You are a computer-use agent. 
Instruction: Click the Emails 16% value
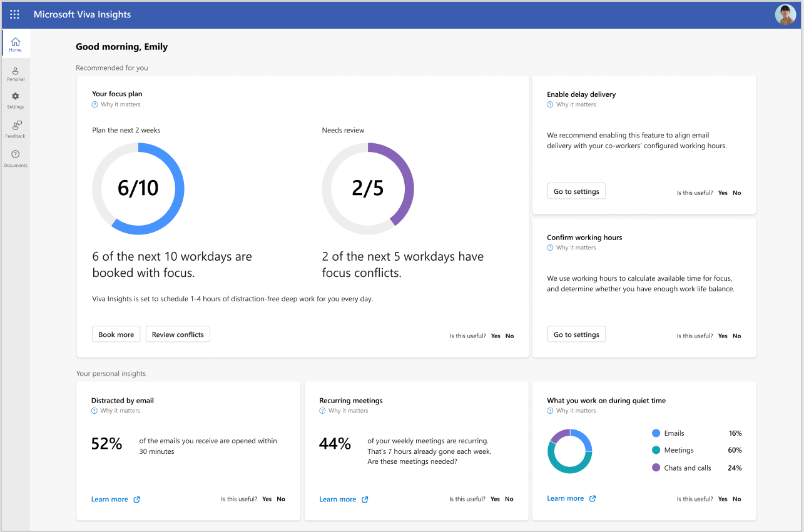735,433
